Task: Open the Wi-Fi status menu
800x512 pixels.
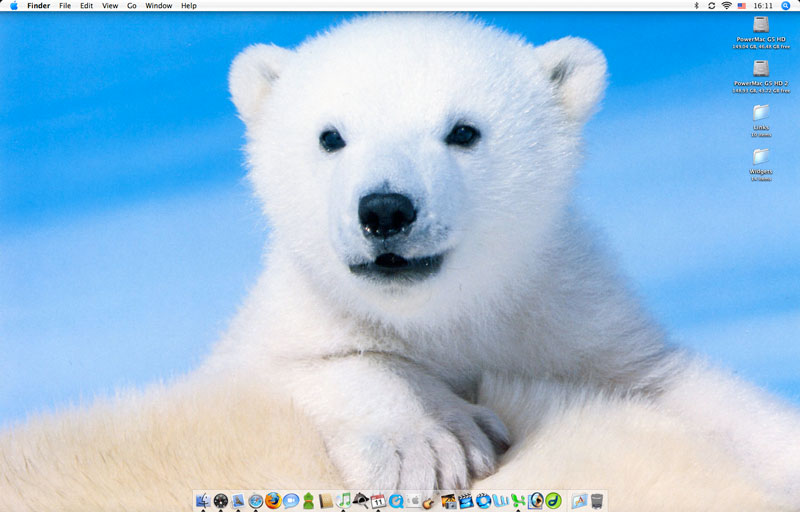Action: [726, 6]
